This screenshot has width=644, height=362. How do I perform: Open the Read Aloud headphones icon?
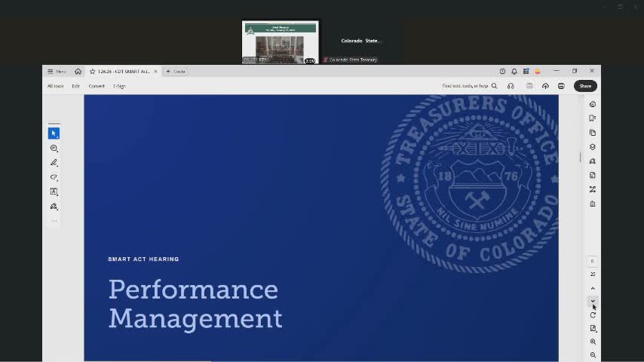(511, 86)
